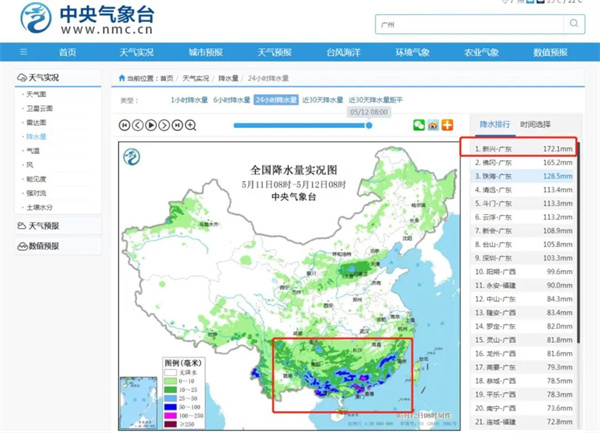Image resolution: width=600 pixels, height=433 pixels.
Task: Jump to first frame in playback controls
Action: pyautogui.click(x=125, y=125)
